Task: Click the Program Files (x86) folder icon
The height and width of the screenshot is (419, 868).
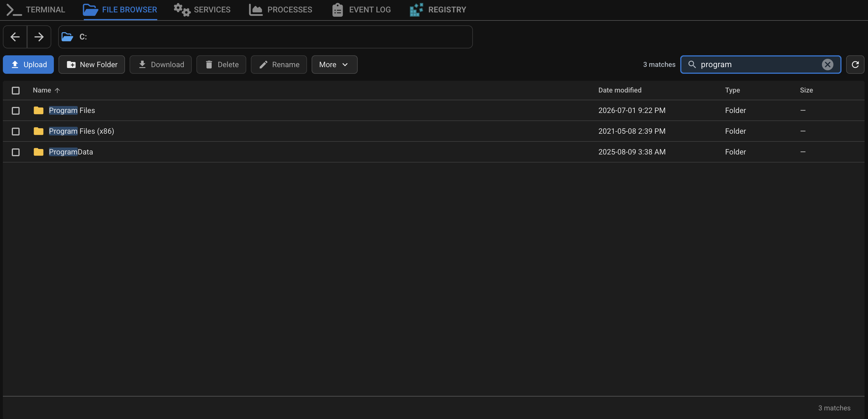Action: (38, 131)
